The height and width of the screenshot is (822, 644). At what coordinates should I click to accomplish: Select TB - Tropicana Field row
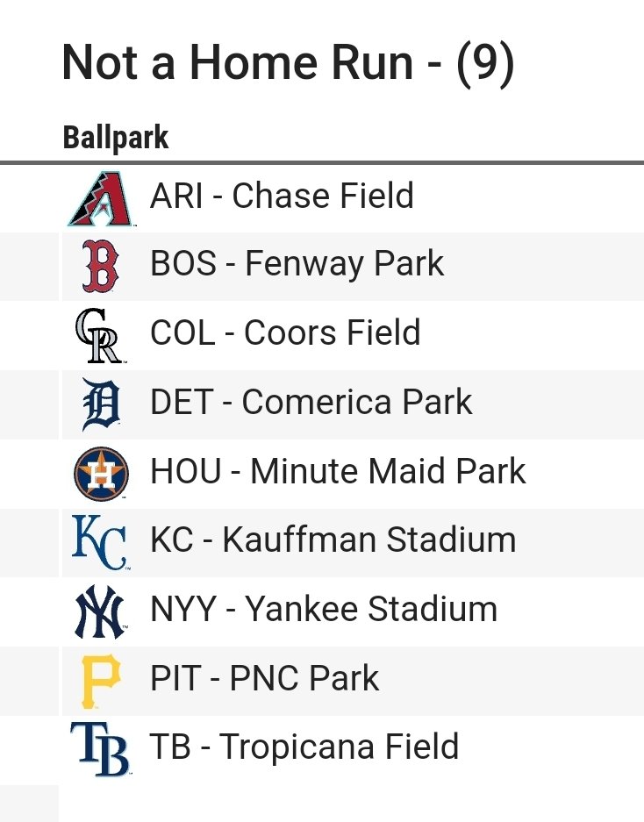pos(322,750)
